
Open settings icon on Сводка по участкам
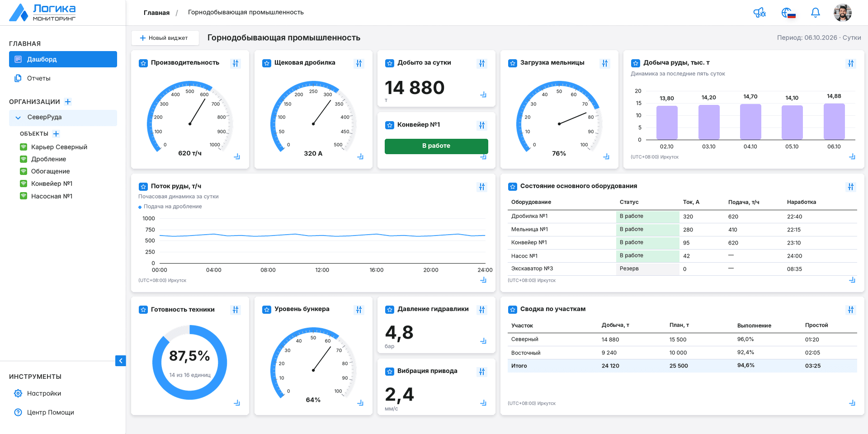tap(851, 310)
